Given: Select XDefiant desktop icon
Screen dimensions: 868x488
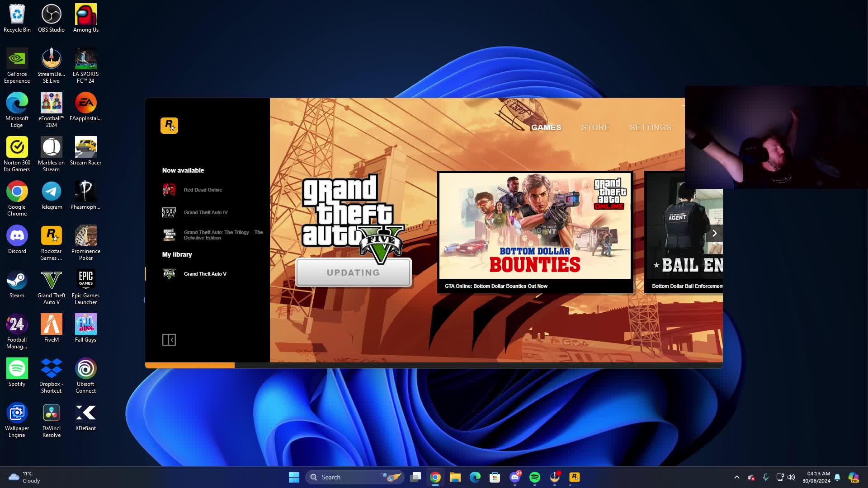Looking at the screenshot, I should click(86, 417).
